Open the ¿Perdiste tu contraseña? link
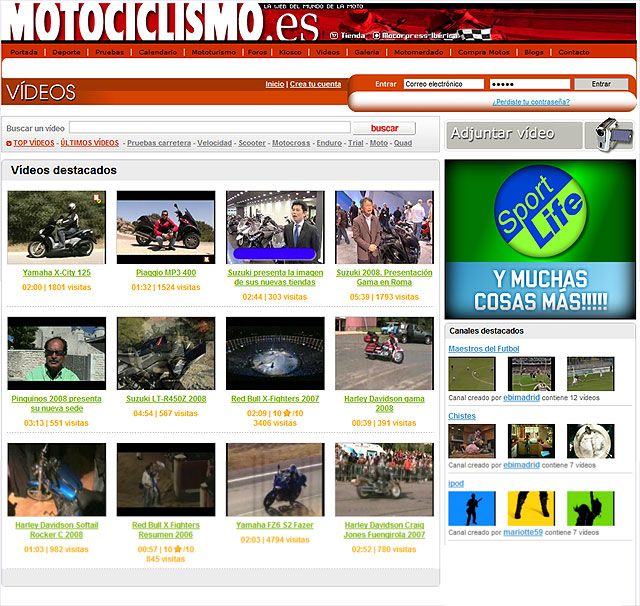640x606 pixels. click(531, 102)
